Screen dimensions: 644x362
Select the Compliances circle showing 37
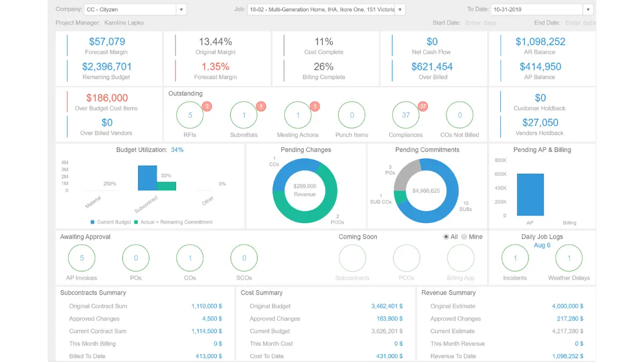click(x=406, y=115)
